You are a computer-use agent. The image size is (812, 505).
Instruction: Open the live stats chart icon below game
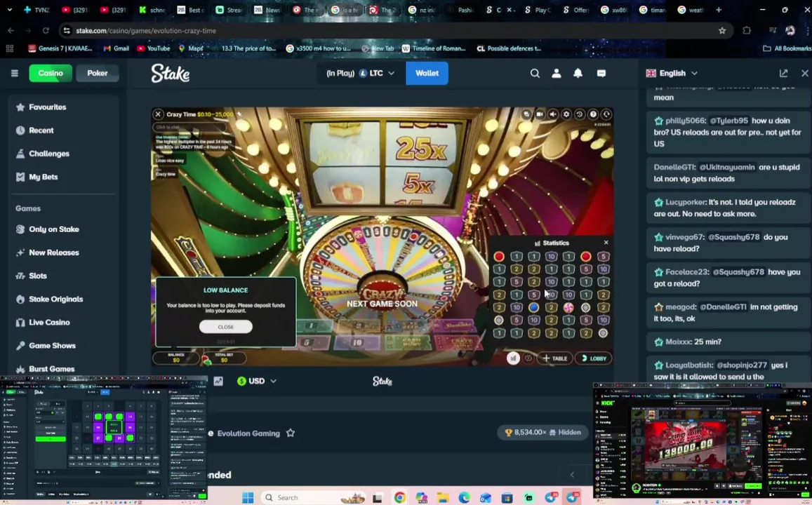[218, 381]
